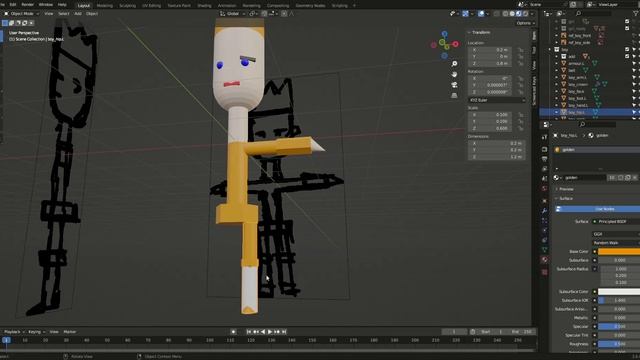Open the GGX distribution dropdown
This screenshot has height=360, width=640.
[616, 234]
